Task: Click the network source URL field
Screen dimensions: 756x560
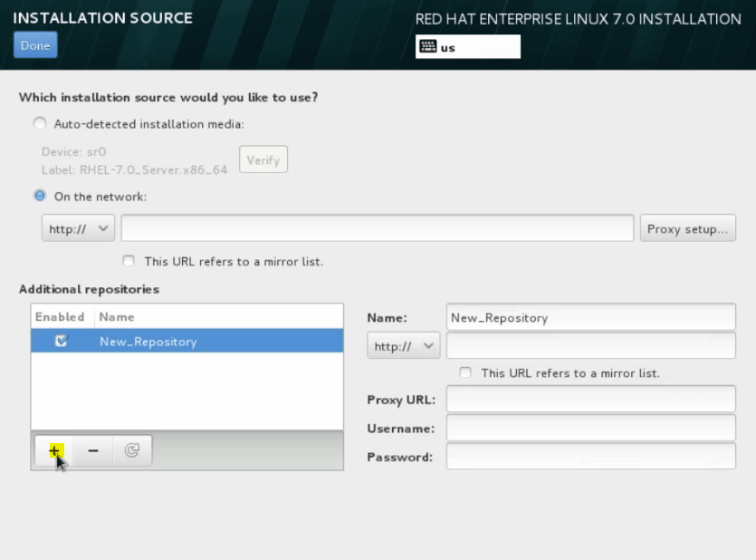Action: coord(377,229)
